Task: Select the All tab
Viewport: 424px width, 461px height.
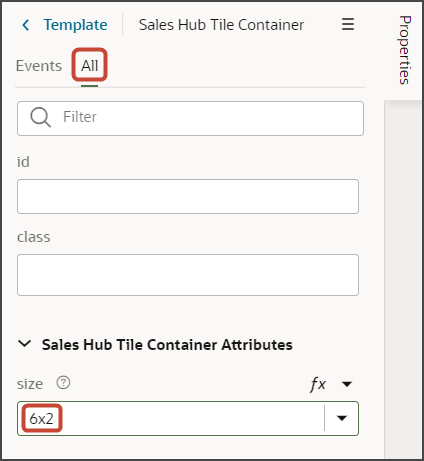Action: point(89,66)
